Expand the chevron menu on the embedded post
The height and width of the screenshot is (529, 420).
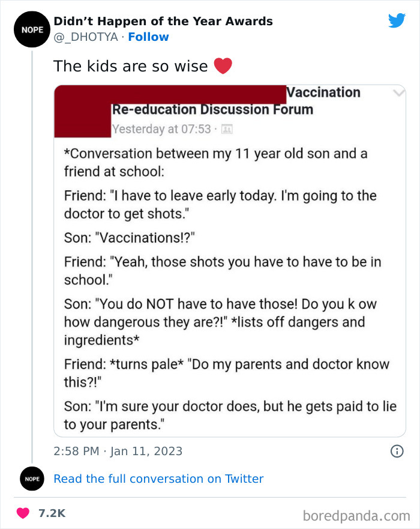[x=398, y=93]
